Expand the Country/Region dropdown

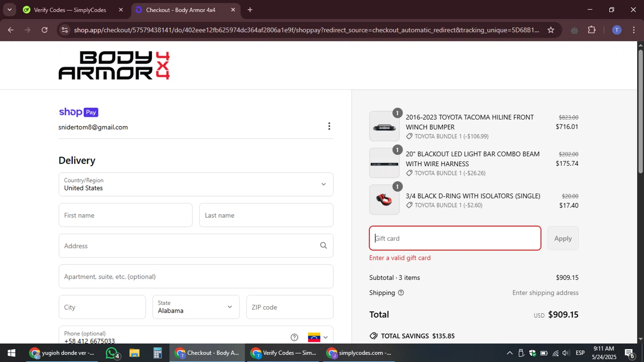click(196, 184)
